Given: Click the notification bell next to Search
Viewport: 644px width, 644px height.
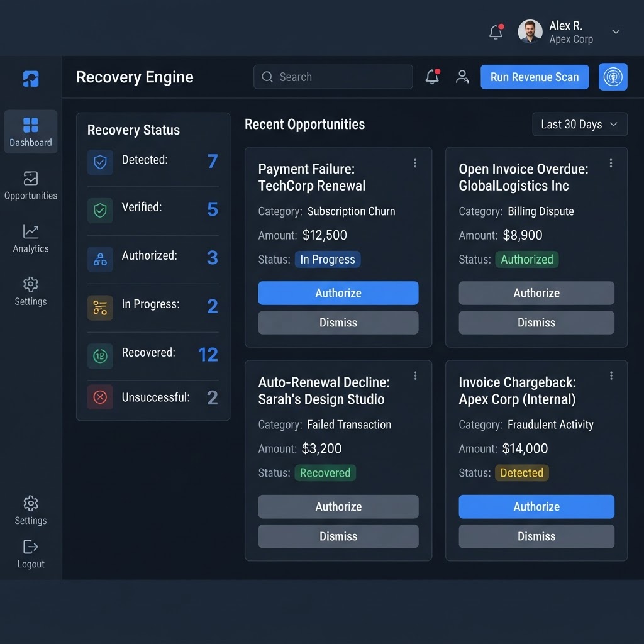Looking at the screenshot, I should (433, 76).
